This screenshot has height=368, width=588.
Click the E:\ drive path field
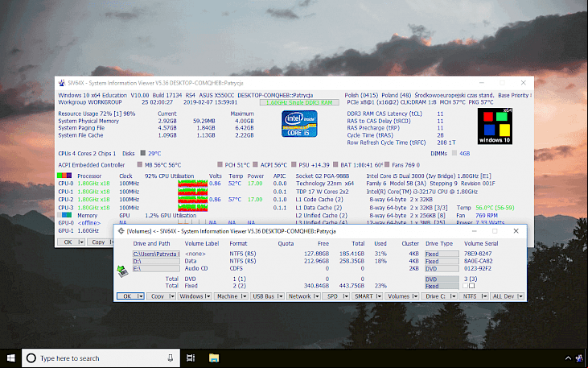click(x=156, y=268)
